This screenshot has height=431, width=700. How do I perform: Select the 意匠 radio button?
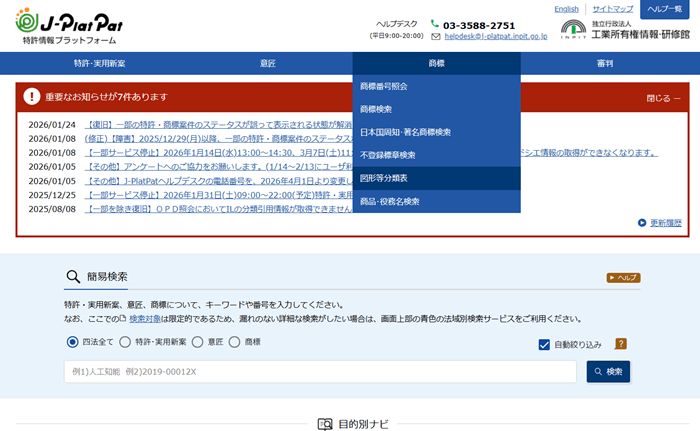coord(197,342)
